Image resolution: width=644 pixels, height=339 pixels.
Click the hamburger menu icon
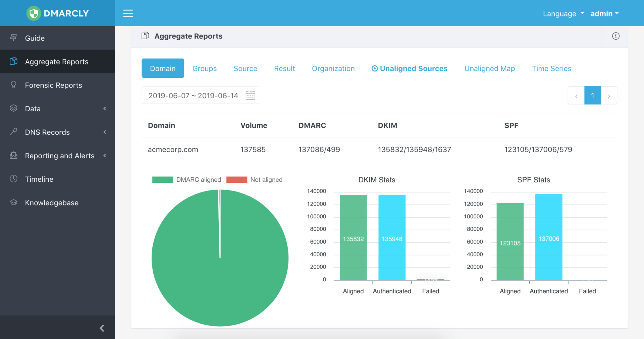click(x=128, y=13)
